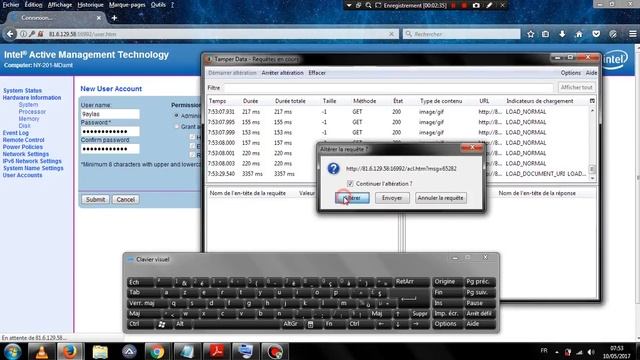Open the downloads arrow icon in Firefox
The height and width of the screenshot is (360, 640).
(x=562, y=34)
